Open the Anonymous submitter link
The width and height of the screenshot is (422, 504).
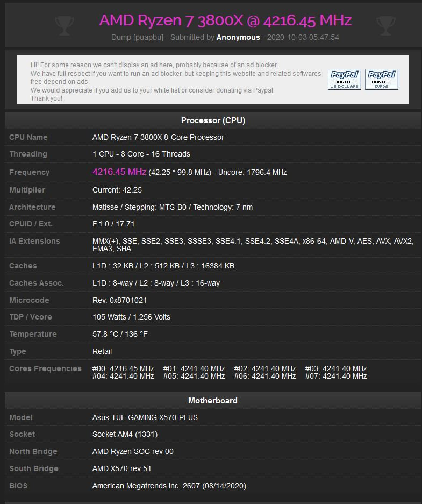(238, 37)
